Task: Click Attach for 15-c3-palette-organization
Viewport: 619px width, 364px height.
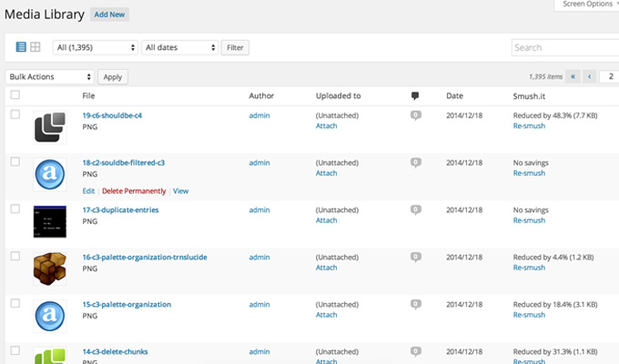Action: [x=326, y=315]
